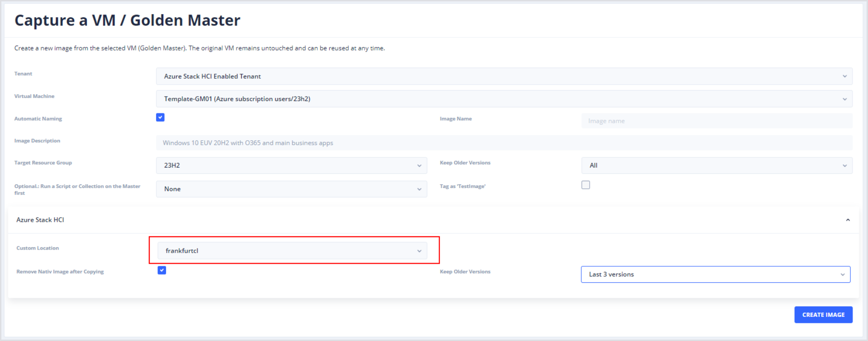Viewport: 868px width, 341px height.
Task: Click into the Image Name input field
Action: click(x=717, y=121)
